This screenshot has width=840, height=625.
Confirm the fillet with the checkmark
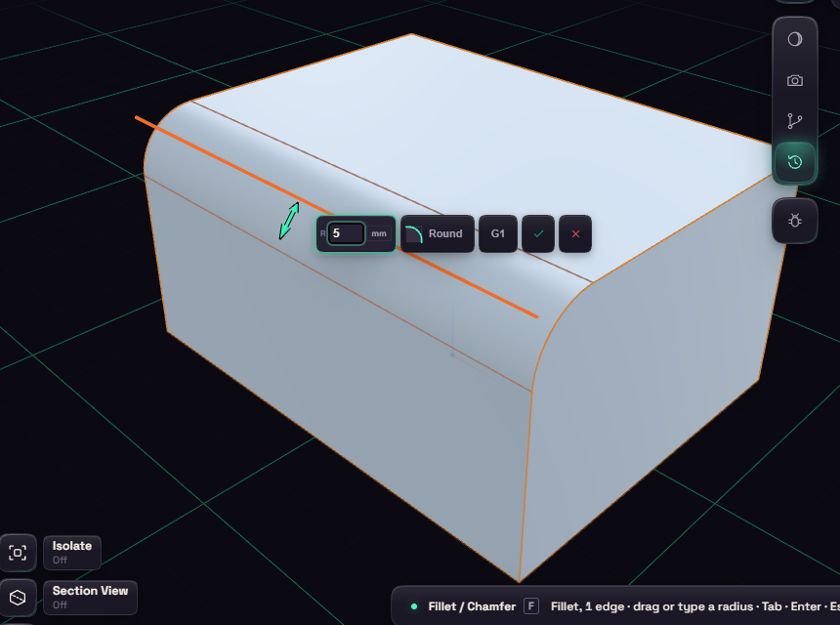(538, 233)
